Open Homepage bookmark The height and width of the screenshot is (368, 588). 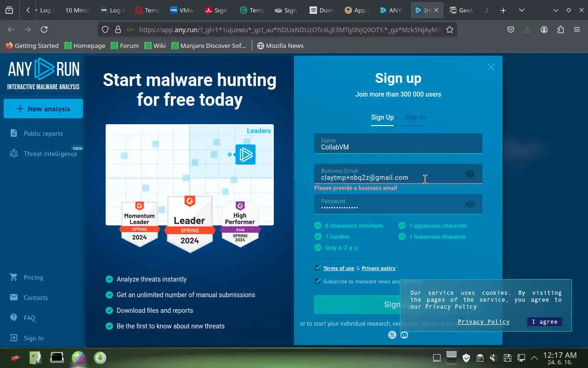[85, 46]
